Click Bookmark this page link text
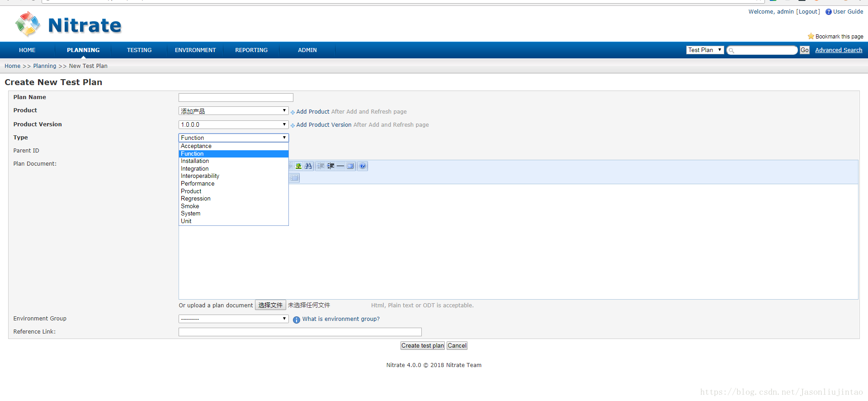Screen dimensions: 868x401 pyautogui.click(x=839, y=37)
